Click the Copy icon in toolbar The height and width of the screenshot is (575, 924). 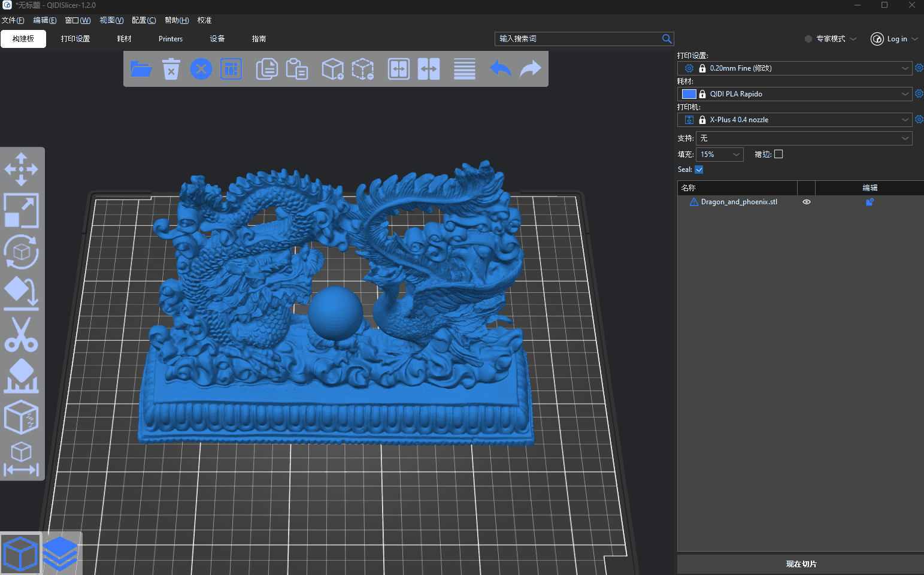266,69
